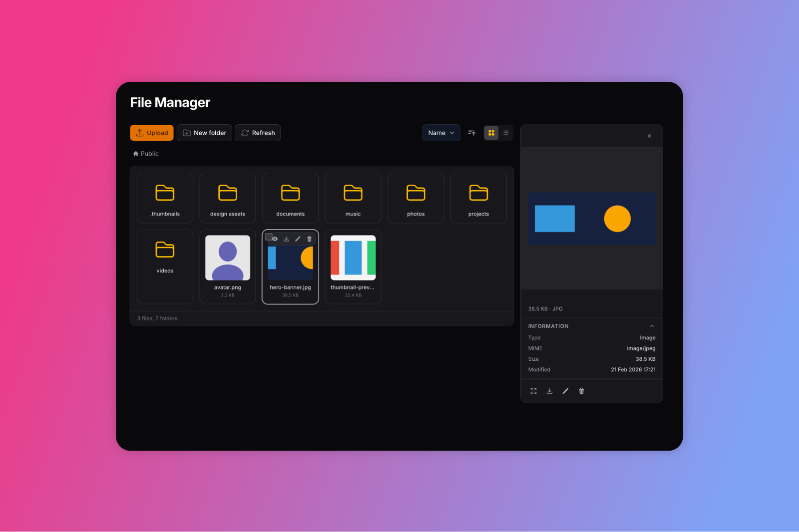Open the photos folder
This screenshot has height=532, width=799.
[416, 198]
